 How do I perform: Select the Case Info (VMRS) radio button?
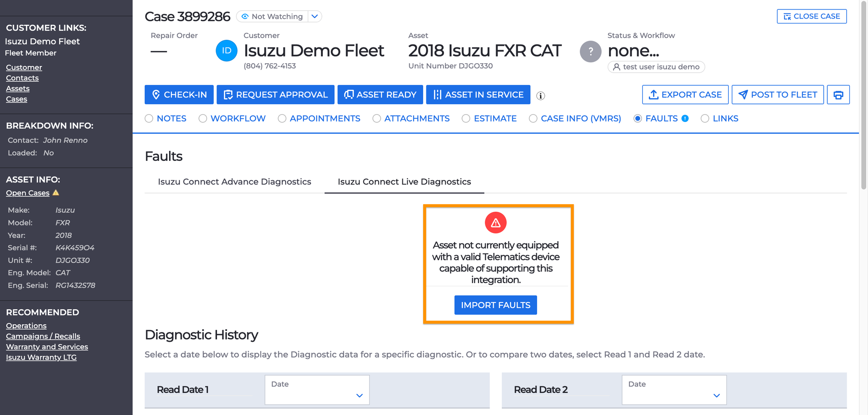[x=533, y=118]
